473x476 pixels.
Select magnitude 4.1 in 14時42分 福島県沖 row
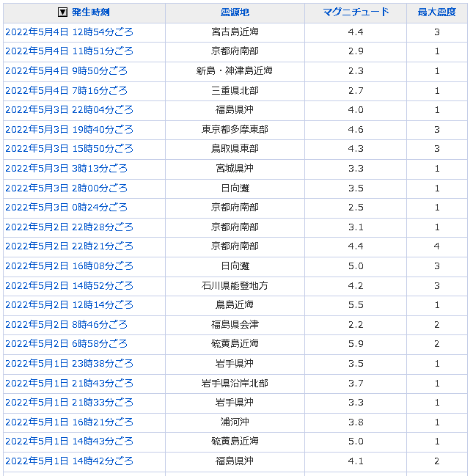(x=356, y=461)
